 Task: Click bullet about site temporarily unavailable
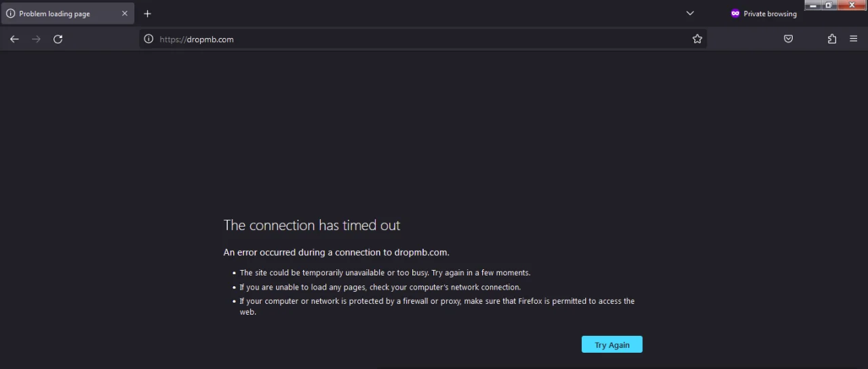385,273
